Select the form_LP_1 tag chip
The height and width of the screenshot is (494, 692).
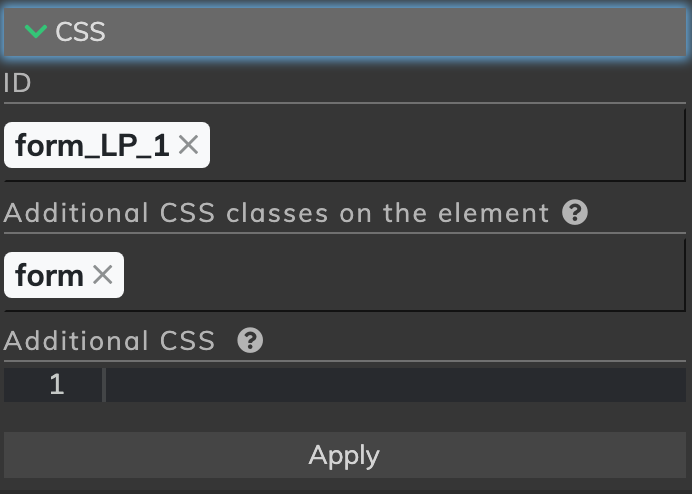92,145
